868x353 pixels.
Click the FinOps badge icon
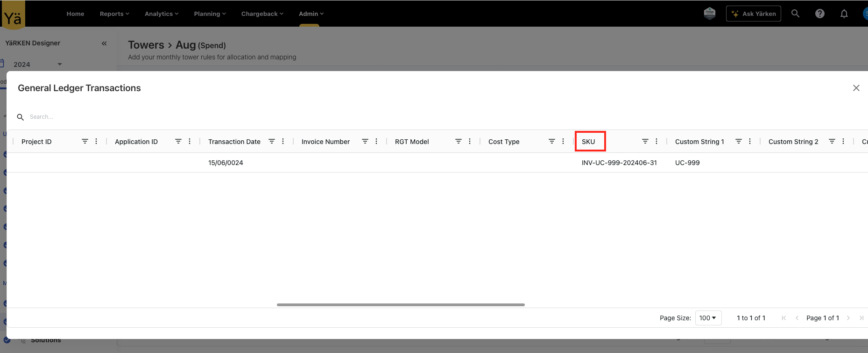tap(710, 14)
